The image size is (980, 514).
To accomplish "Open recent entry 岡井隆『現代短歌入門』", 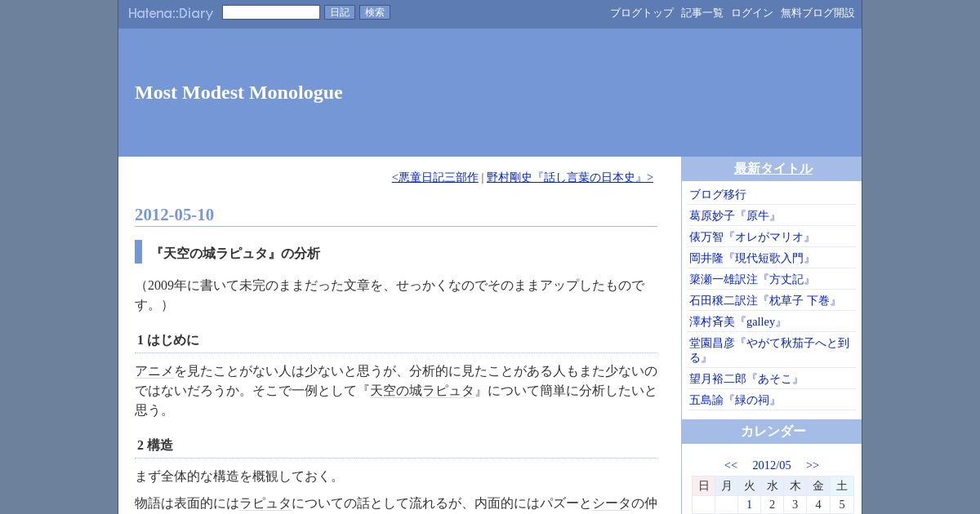I will point(751,258).
